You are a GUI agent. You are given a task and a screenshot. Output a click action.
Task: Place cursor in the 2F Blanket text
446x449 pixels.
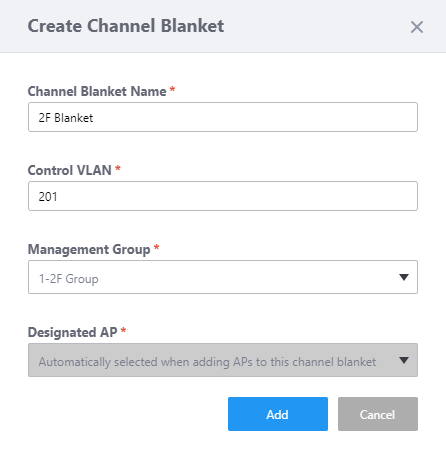(x=66, y=118)
